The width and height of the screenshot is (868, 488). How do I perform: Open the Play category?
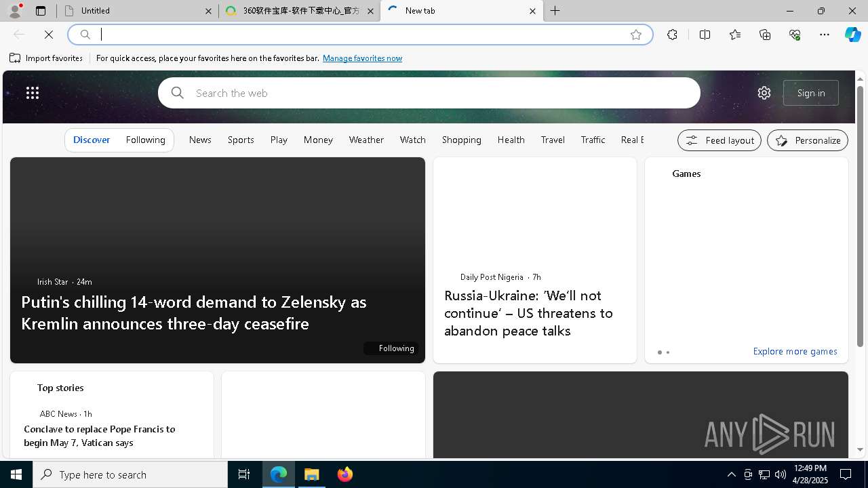tap(279, 140)
